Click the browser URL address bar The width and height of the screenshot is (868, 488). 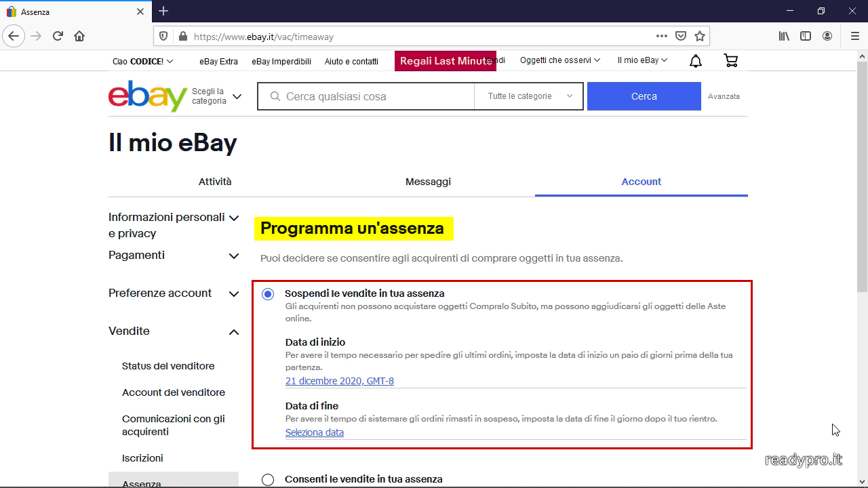click(420, 37)
